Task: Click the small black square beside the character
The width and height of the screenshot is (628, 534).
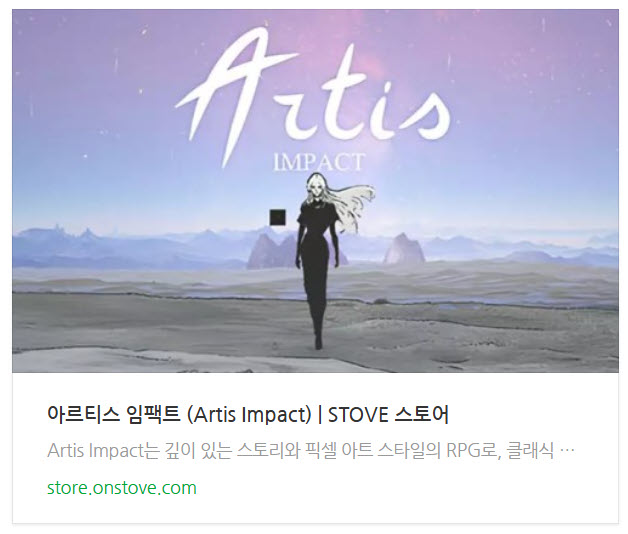Action: pyautogui.click(x=278, y=218)
